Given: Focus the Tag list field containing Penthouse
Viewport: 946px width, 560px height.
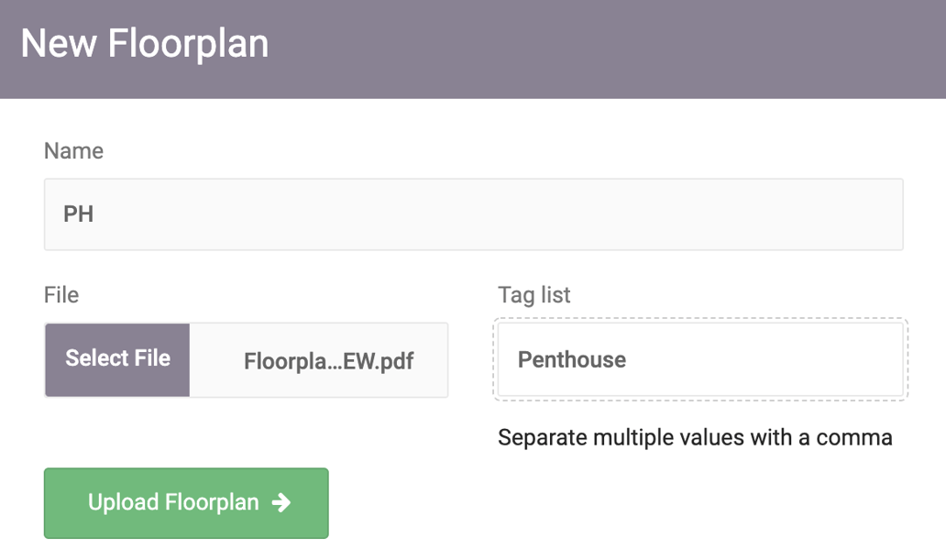Looking at the screenshot, I should [x=700, y=359].
